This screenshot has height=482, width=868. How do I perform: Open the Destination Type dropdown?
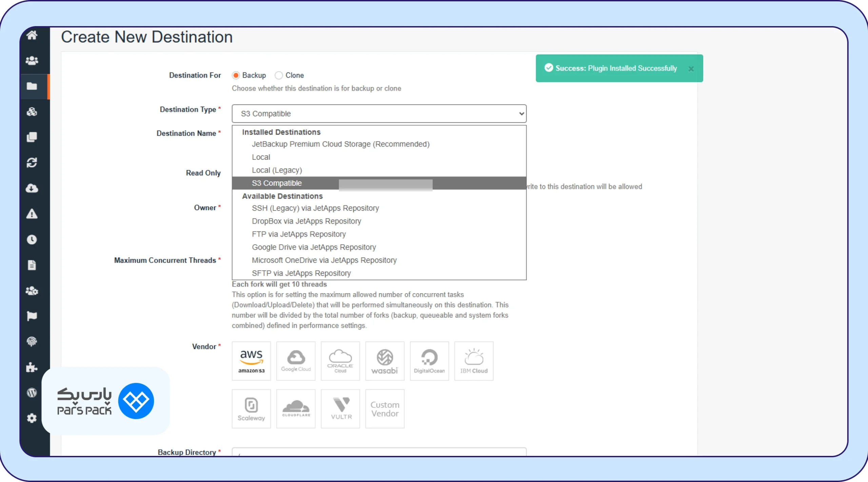pyautogui.click(x=379, y=114)
